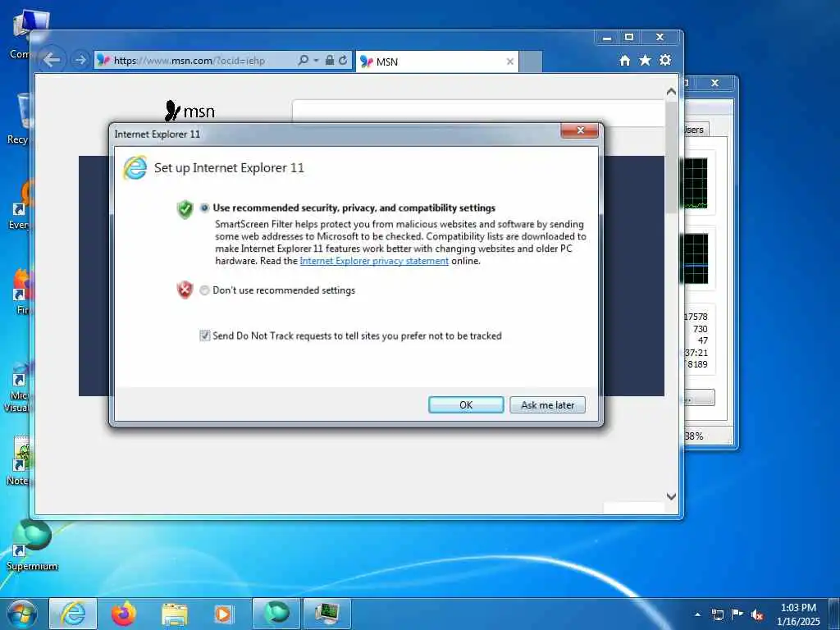840x630 pixels.
Task: Open the address bar dropdown arrow
Action: [316, 60]
